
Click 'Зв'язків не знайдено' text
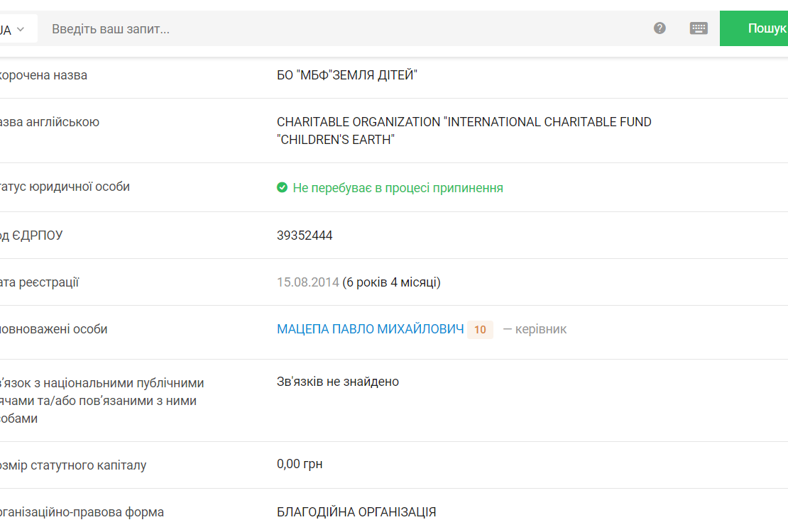point(338,382)
